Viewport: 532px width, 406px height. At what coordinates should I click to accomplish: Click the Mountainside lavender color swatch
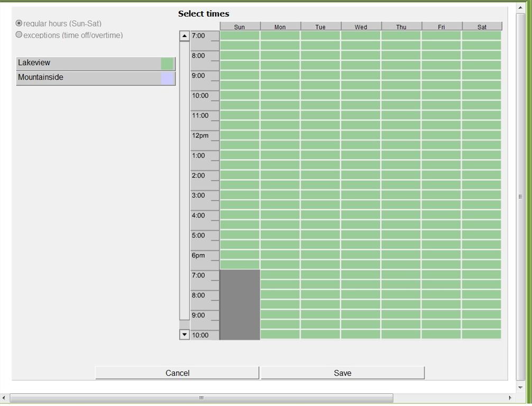tap(167, 78)
